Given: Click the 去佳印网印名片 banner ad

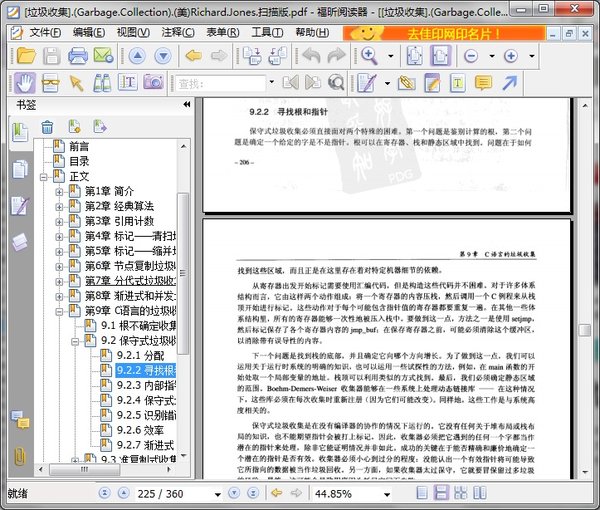Looking at the screenshot, I should 444,33.
